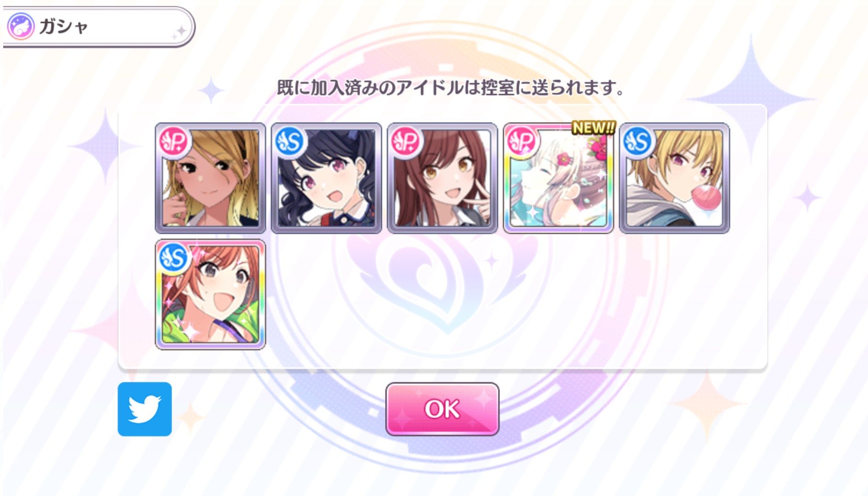Click the S badge on bubblegum card

click(x=638, y=141)
